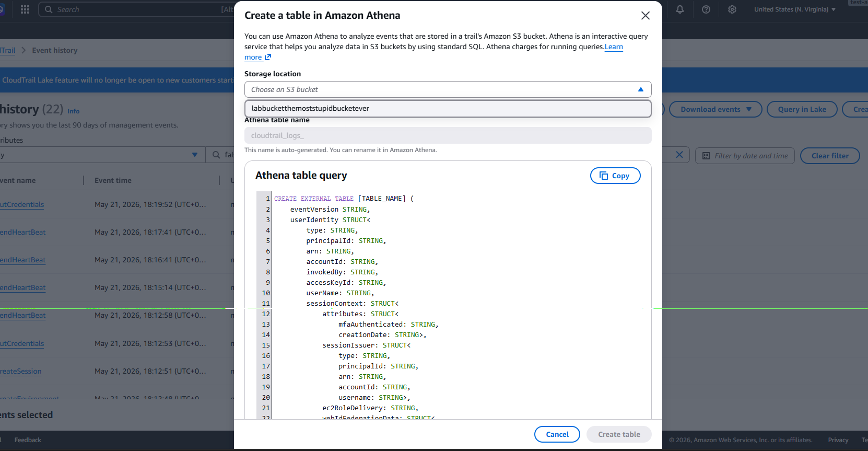Select labbucketthemoststupidbucketever from the list
868x451 pixels.
coord(448,108)
